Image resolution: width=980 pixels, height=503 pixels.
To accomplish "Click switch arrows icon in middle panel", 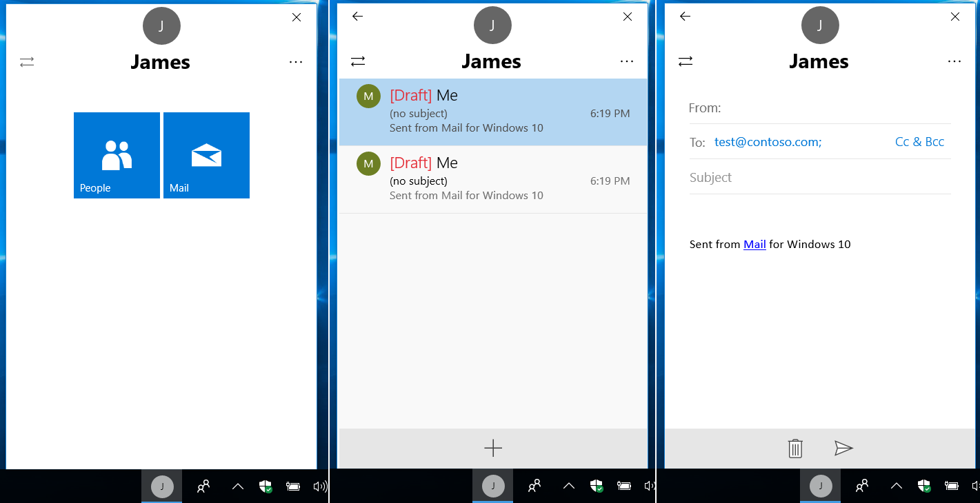I will (x=358, y=61).
